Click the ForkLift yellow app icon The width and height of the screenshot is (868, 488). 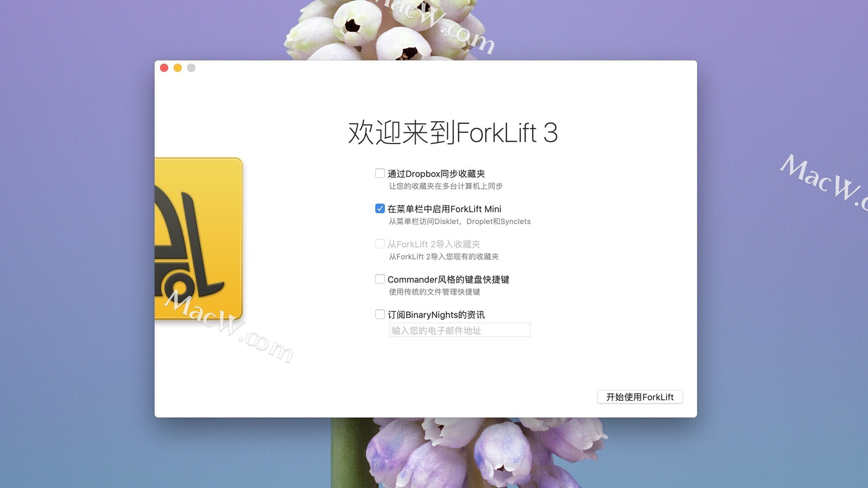(x=198, y=239)
